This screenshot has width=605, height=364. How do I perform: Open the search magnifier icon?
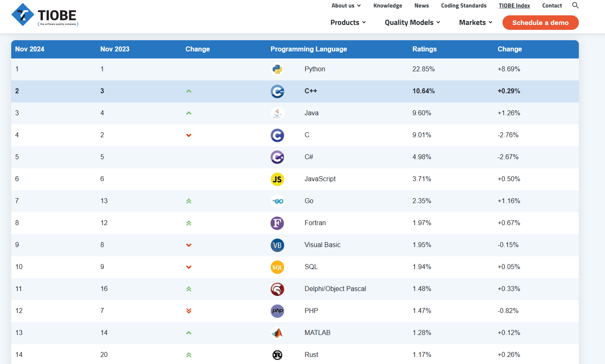pos(575,5)
